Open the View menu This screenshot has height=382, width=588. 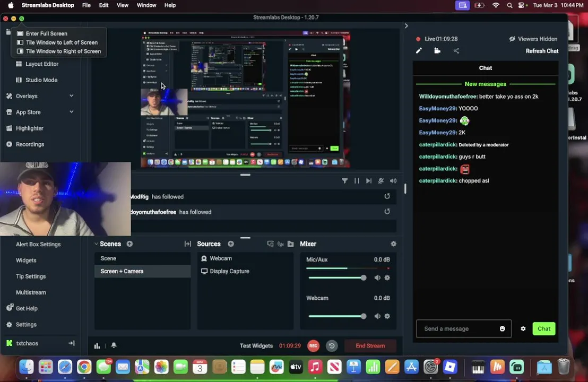pyautogui.click(x=122, y=5)
